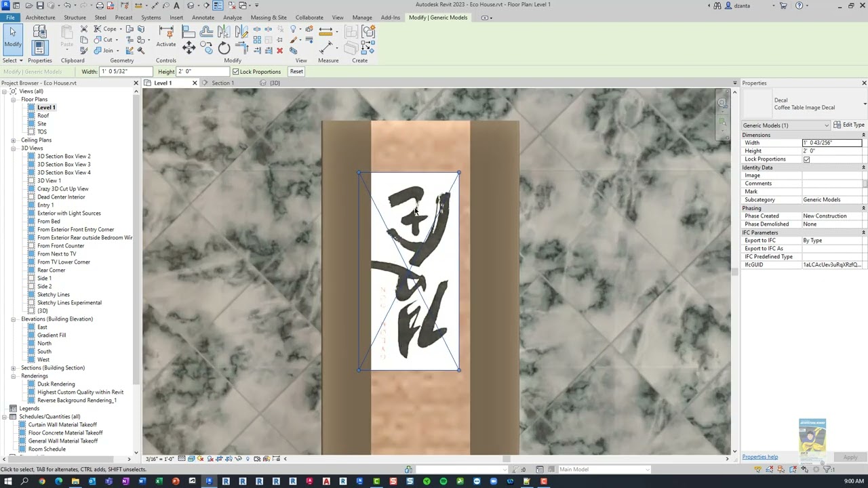Choose the Align tool
This screenshot has height=488, width=868.
(x=189, y=31)
